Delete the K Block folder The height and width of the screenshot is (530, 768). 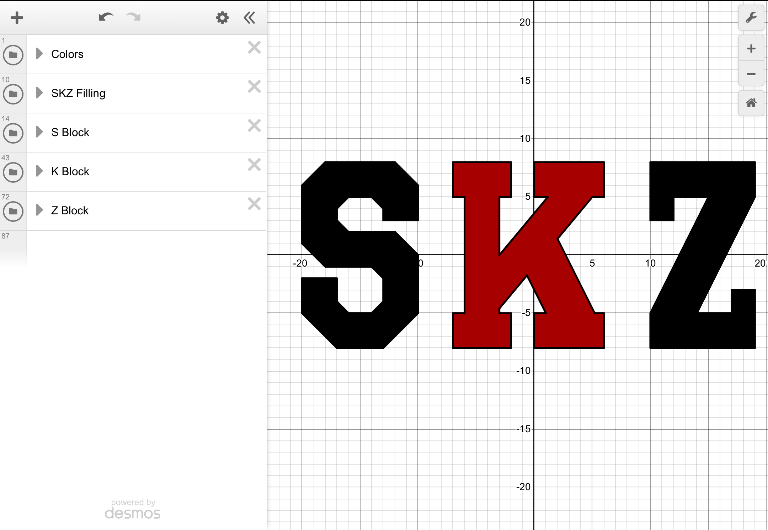click(x=254, y=165)
